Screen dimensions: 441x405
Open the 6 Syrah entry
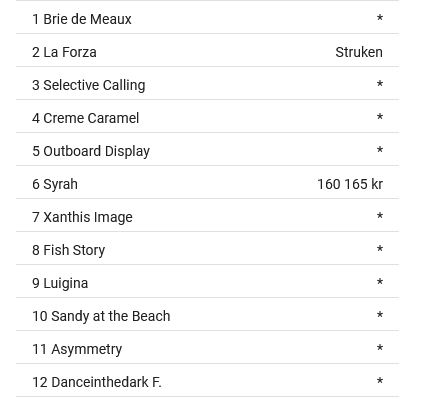click(207, 182)
